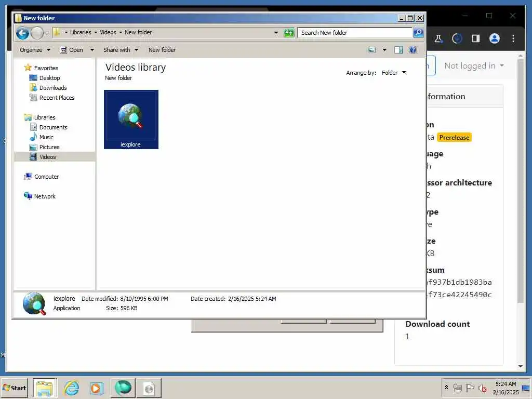This screenshot has height=399, width=532.
Task: Click the Size 596 KB value
Action: (x=129, y=309)
